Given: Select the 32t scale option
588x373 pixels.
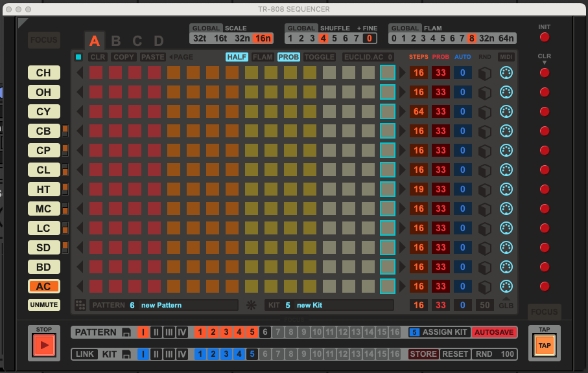Looking at the screenshot, I should click(x=200, y=38).
